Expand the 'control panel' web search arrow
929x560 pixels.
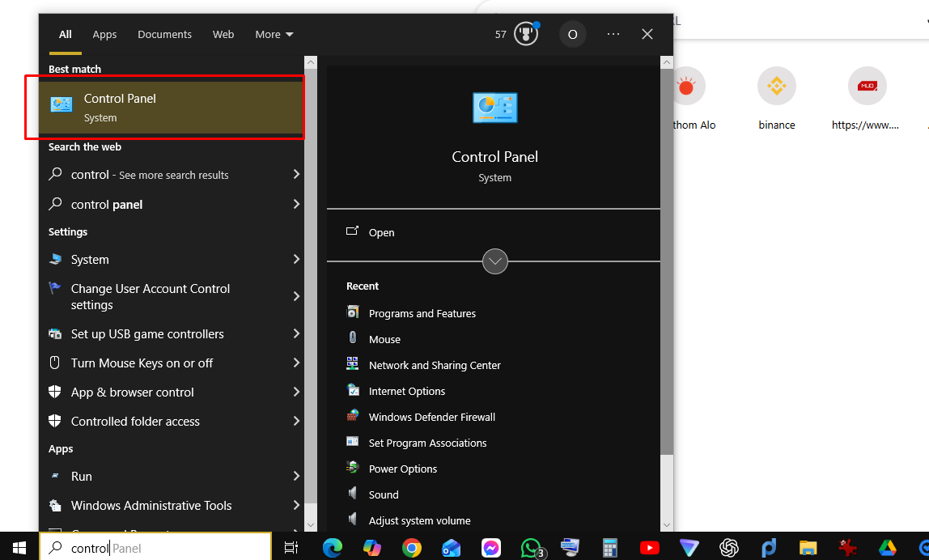[296, 205]
